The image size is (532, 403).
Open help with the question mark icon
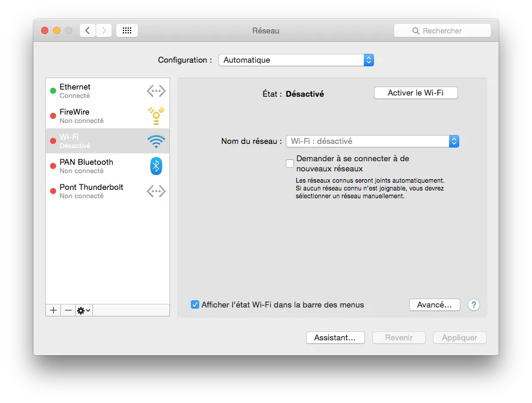click(x=474, y=304)
